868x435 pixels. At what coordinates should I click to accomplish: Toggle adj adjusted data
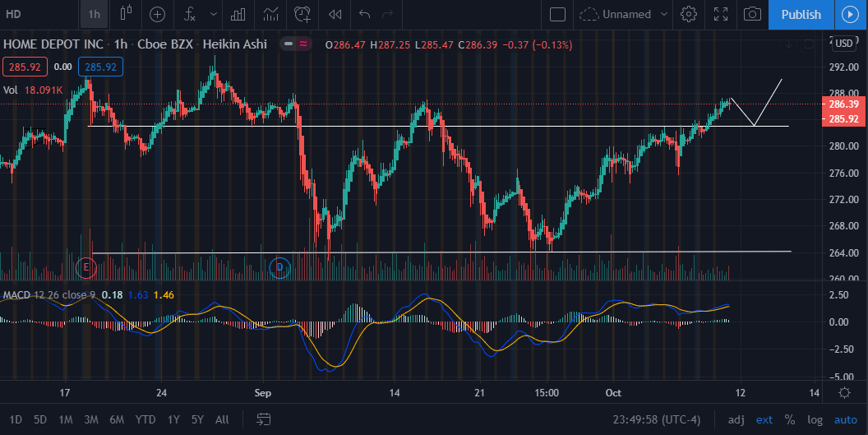click(x=736, y=420)
